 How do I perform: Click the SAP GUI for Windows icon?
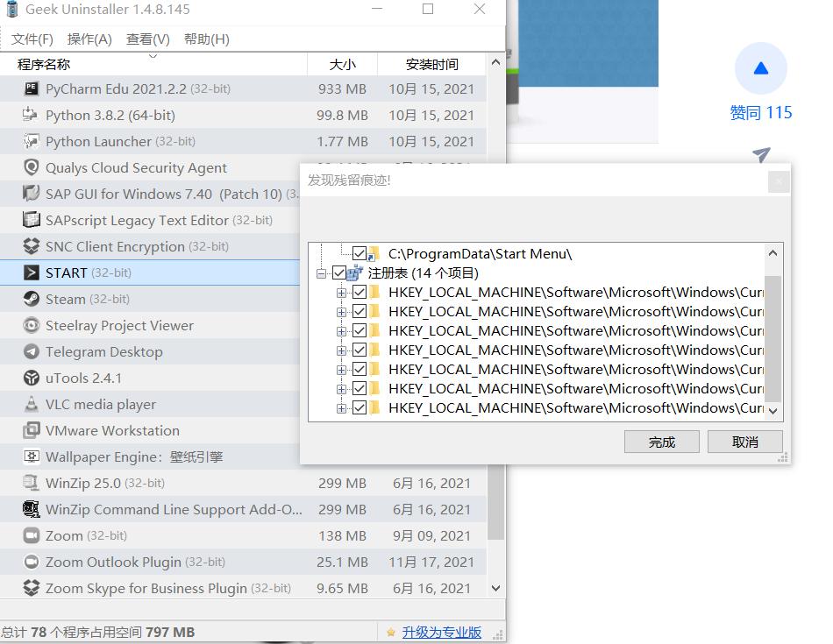point(30,194)
